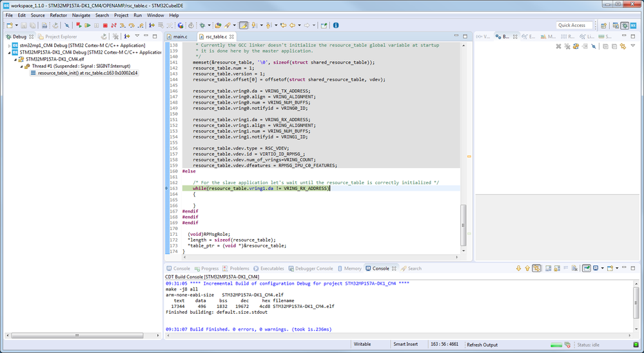Click the New file toolbar icon
This screenshot has height=353, width=644.
tap(9, 26)
